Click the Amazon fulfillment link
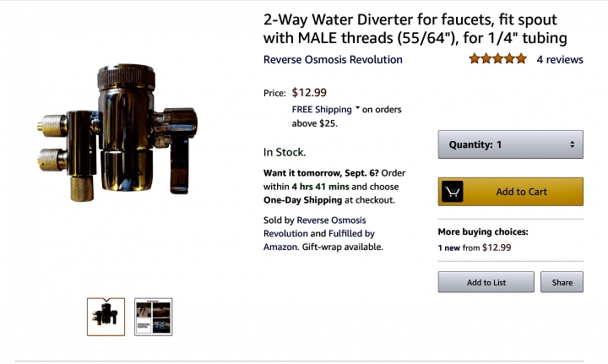 coord(280,247)
